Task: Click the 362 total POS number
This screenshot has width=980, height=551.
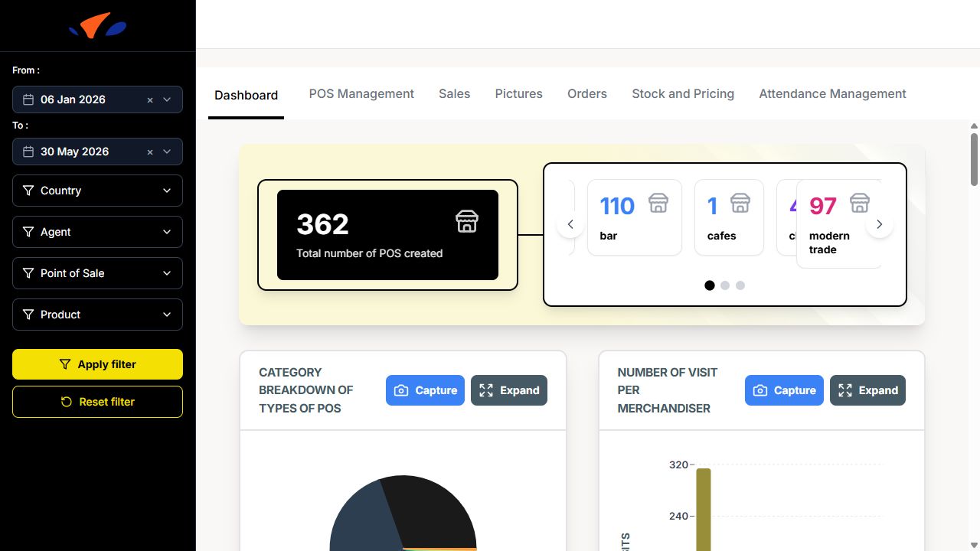Action: tap(322, 224)
